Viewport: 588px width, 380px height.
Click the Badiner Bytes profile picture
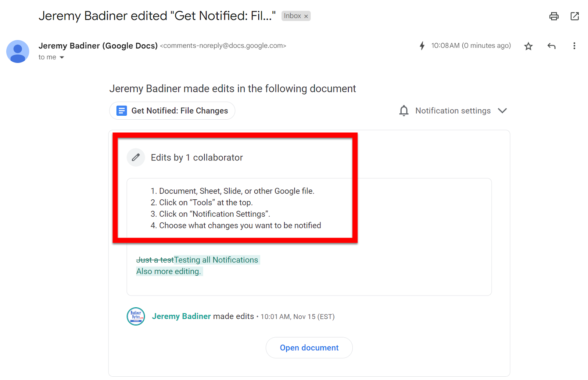coord(136,316)
